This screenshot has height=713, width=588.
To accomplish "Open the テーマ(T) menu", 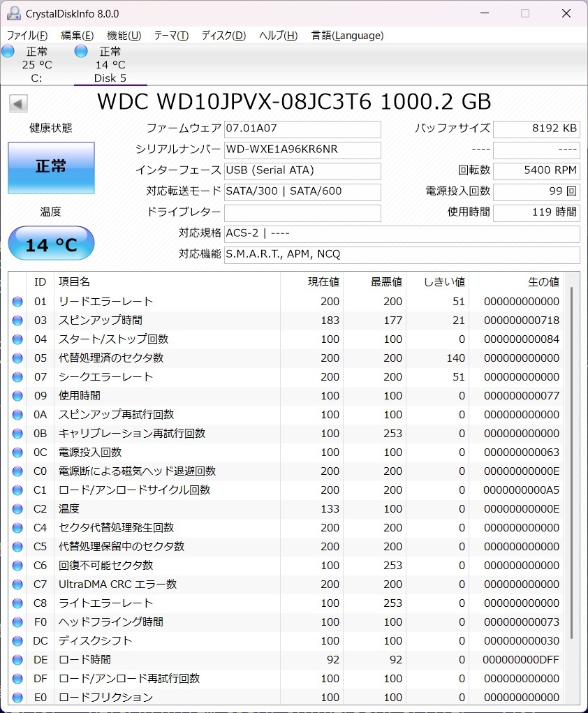I will tap(171, 36).
